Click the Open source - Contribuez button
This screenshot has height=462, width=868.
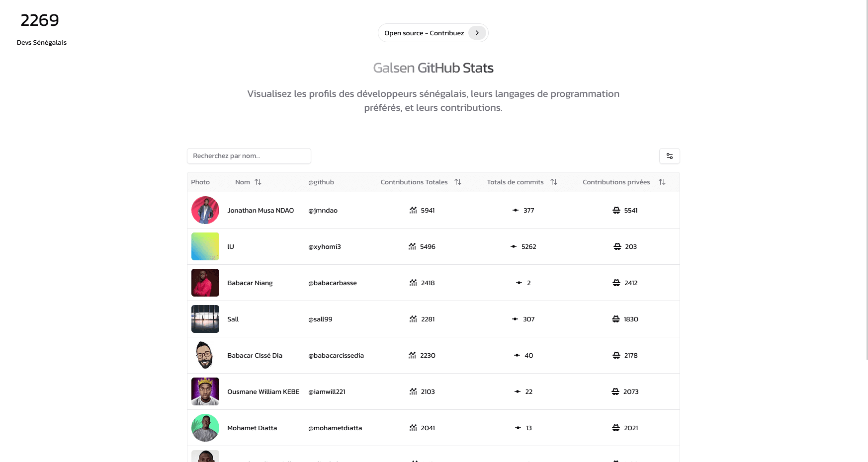point(433,33)
